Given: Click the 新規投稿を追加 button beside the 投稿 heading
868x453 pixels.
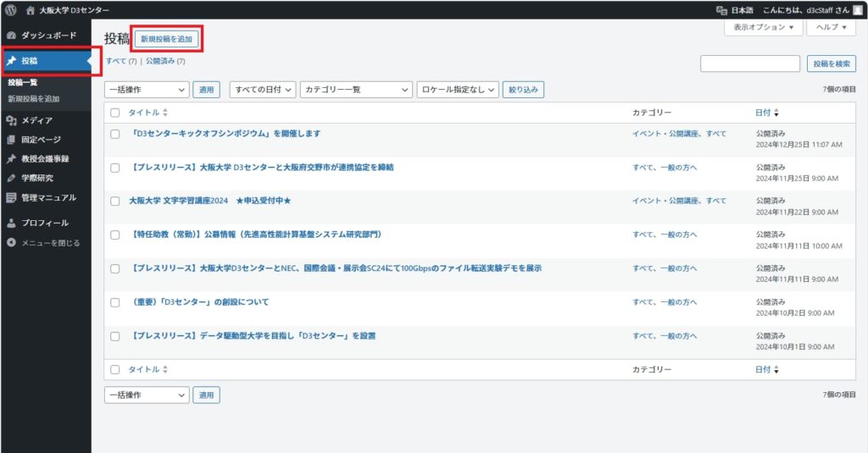Looking at the screenshot, I should 166,39.
